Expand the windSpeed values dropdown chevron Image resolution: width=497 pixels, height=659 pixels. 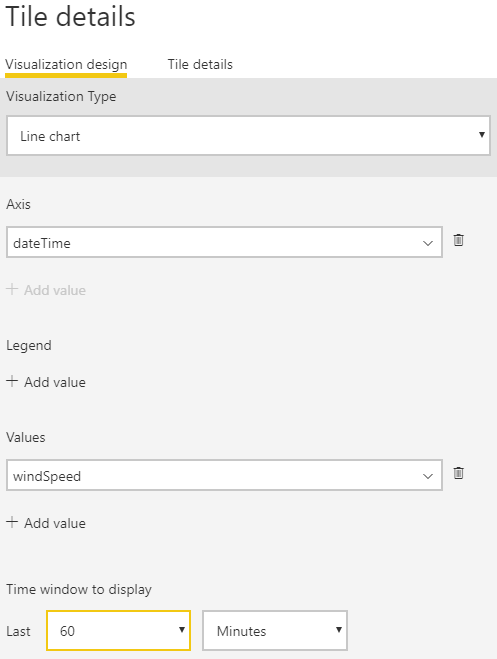(428, 476)
